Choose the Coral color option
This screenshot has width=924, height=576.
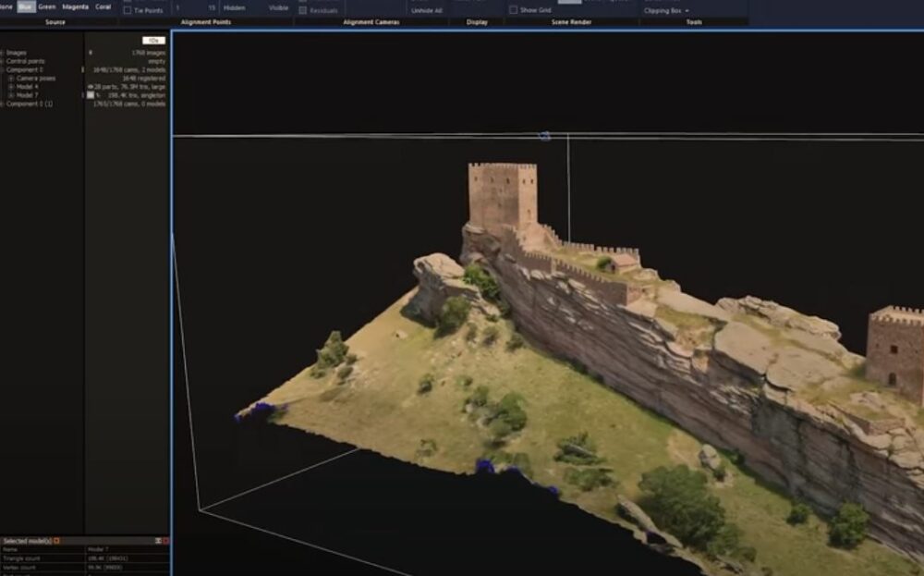point(104,6)
